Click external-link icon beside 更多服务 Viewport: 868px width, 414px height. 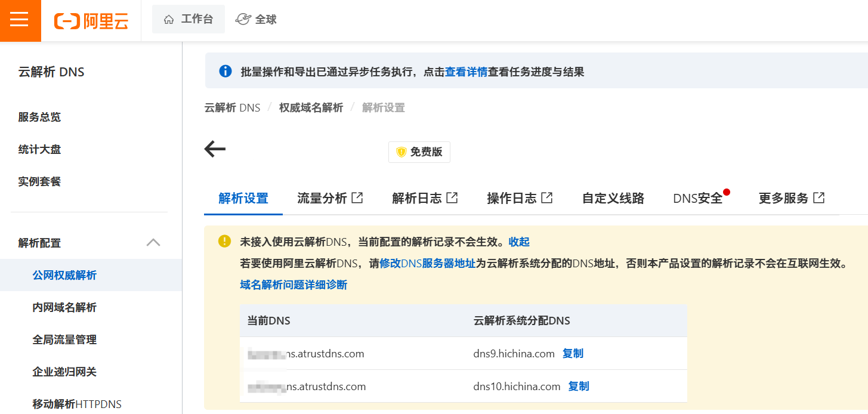coord(819,197)
